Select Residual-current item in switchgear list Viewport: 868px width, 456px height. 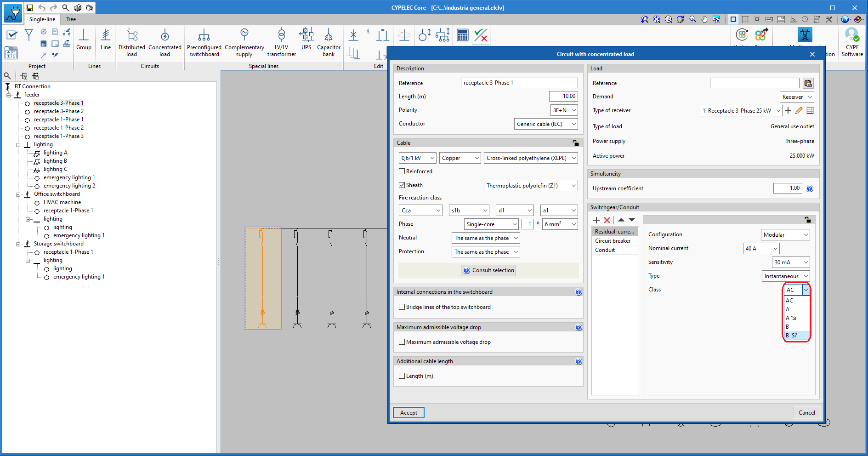point(614,232)
